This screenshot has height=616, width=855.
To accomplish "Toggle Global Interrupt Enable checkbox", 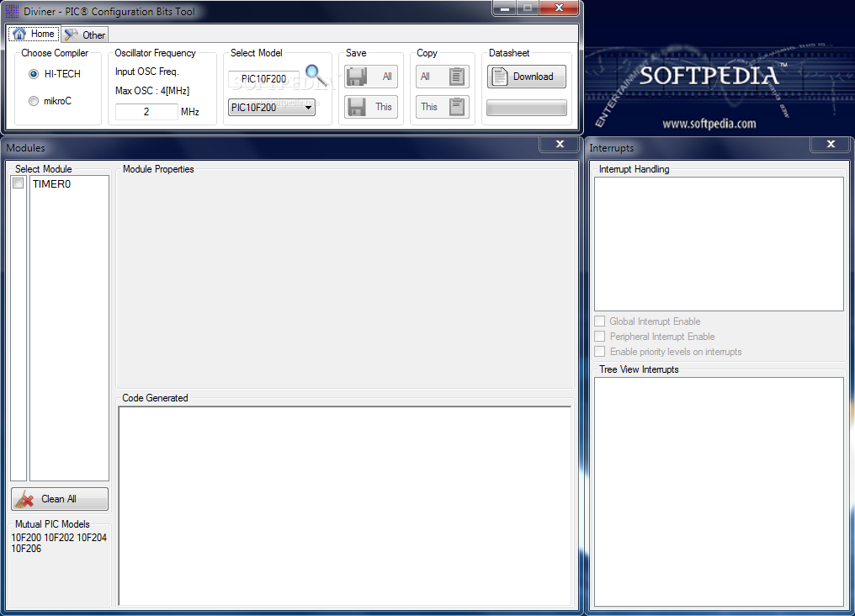I will (x=600, y=321).
